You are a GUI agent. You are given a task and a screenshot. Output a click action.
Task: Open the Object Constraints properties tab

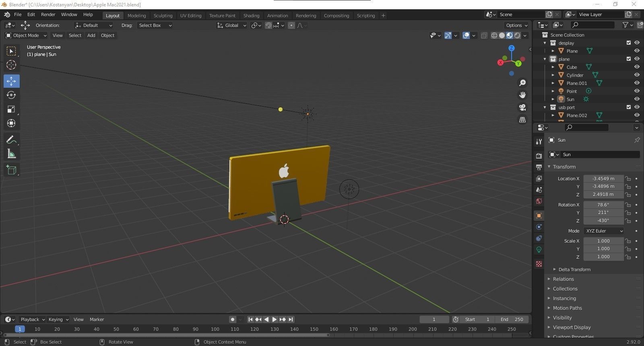(539, 238)
